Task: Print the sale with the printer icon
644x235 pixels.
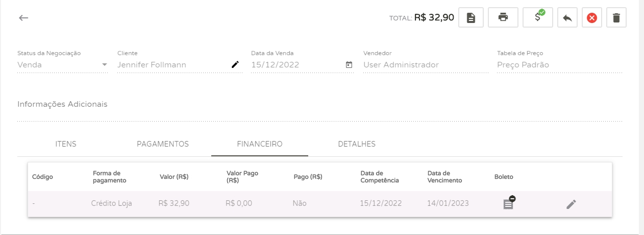Action: click(x=503, y=18)
